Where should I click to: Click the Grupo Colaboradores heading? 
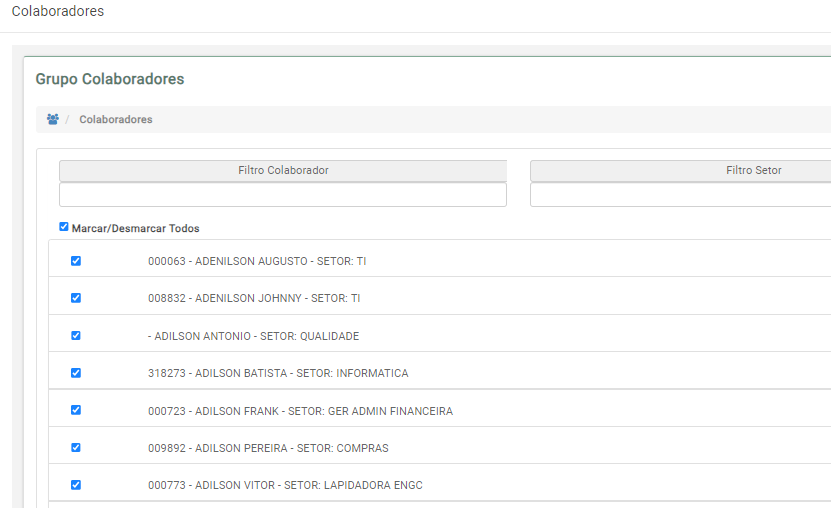click(x=110, y=79)
